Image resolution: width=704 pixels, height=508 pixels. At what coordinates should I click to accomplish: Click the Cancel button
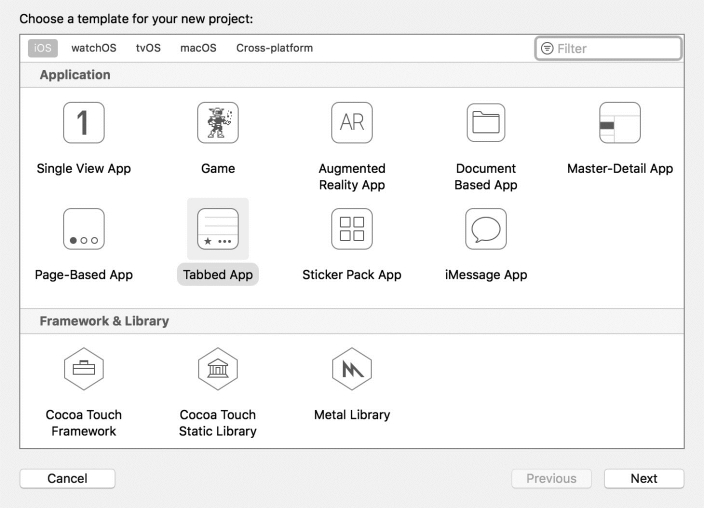tap(67, 479)
